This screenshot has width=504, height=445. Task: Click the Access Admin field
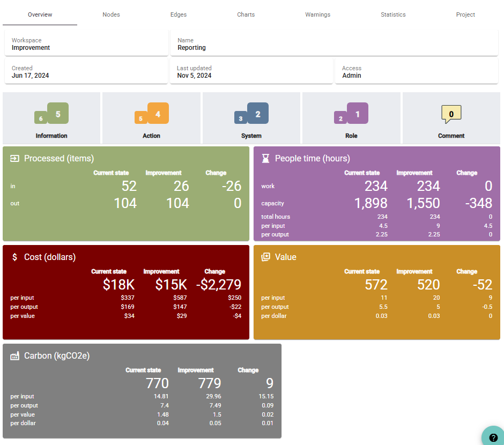(417, 71)
